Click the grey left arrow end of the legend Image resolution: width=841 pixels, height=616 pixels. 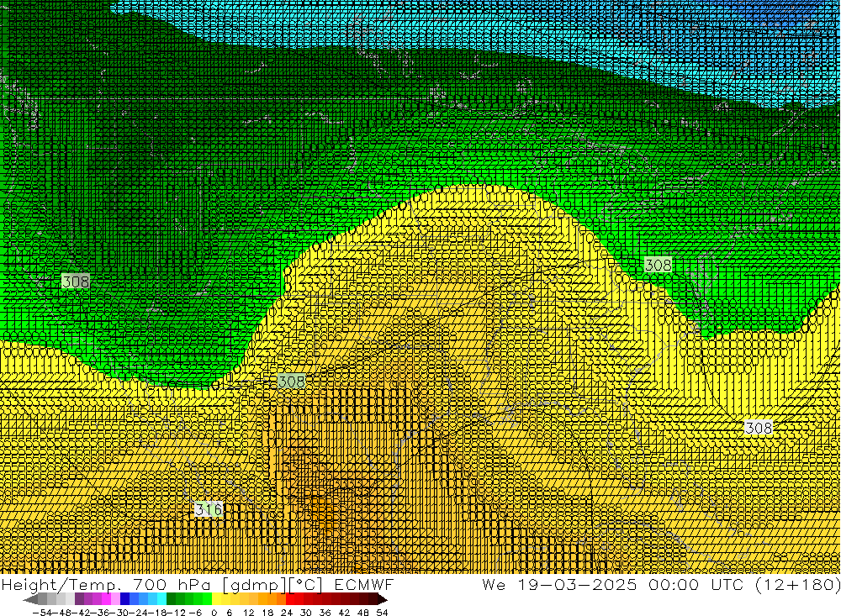30,600
